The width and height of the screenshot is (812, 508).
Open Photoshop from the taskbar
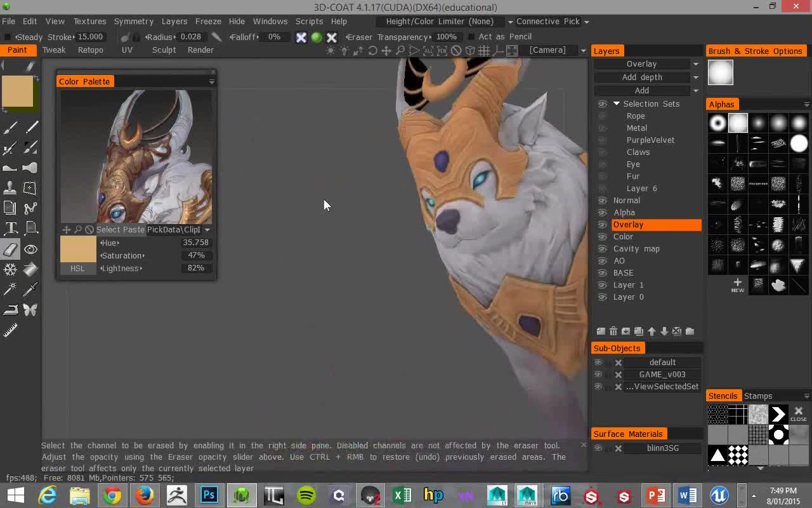click(x=209, y=495)
